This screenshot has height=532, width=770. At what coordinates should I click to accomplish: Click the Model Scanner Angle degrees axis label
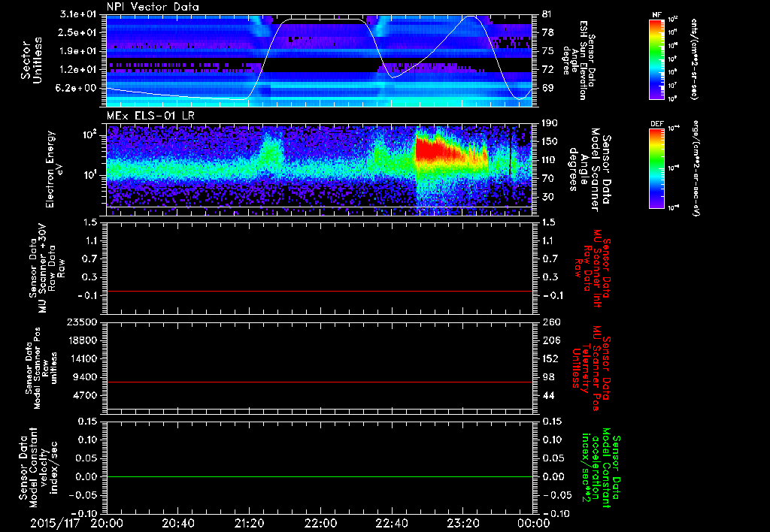tap(591, 170)
